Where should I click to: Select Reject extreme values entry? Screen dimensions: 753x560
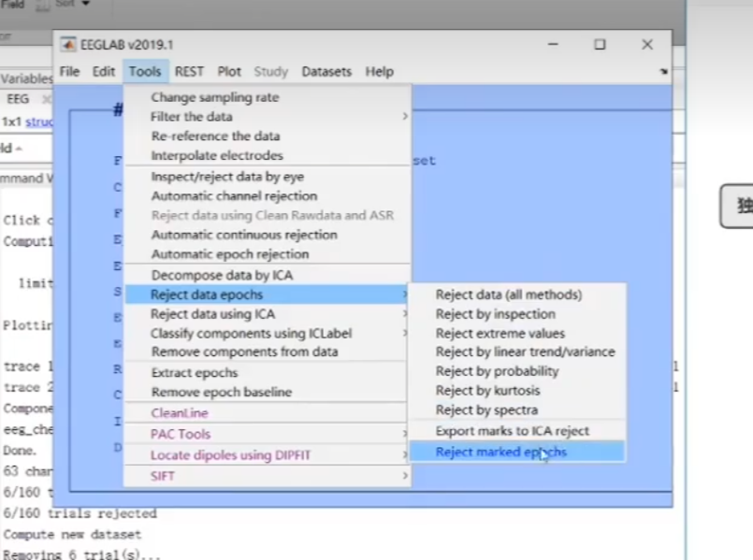500,333
